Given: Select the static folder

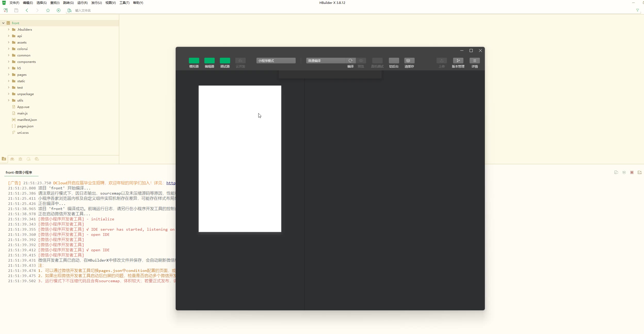Looking at the screenshot, I should pyautogui.click(x=21, y=81).
